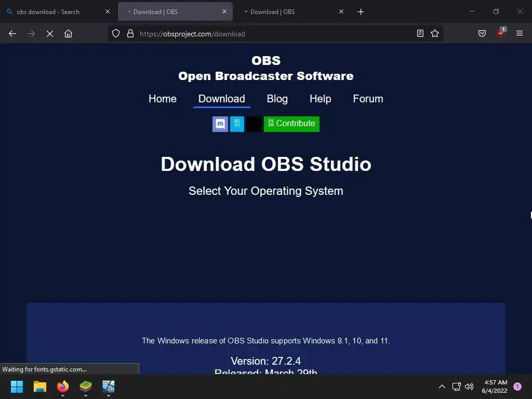The height and width of the screenshot is (399, 532).
Task: Open the browser home page
Action: (x=68, y=34)
